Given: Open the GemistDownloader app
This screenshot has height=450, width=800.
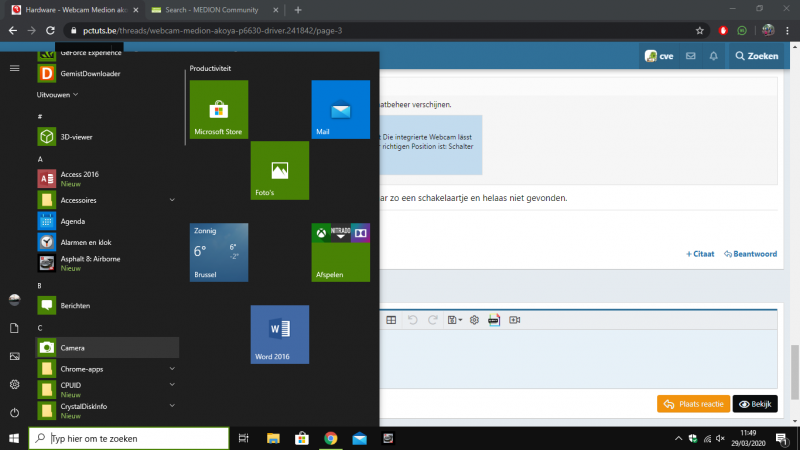Looking at the screenshot, I should (x=107, y=73).
